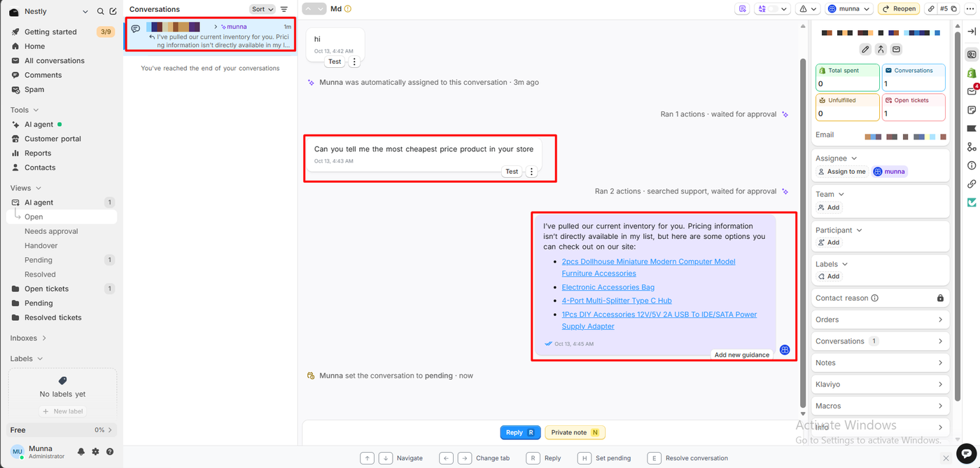Click the compose new conversation icon
The height and width of the screenshot is (468, 980).
113,12
